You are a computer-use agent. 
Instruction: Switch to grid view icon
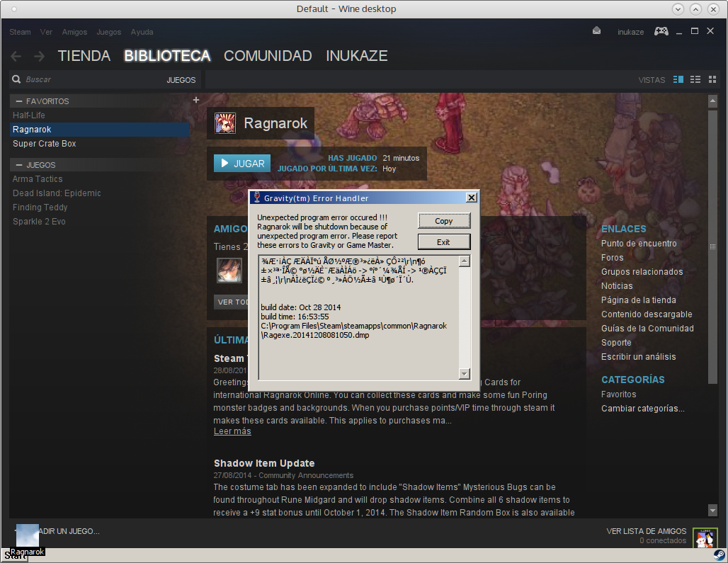pyautogui.click(x=712, y=79)
